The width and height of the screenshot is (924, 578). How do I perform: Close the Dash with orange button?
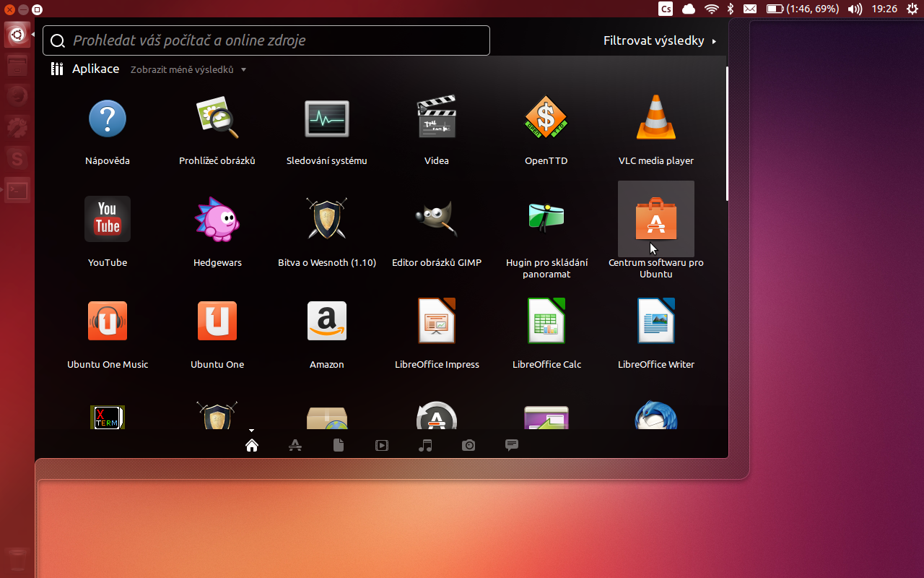point(9,9)
